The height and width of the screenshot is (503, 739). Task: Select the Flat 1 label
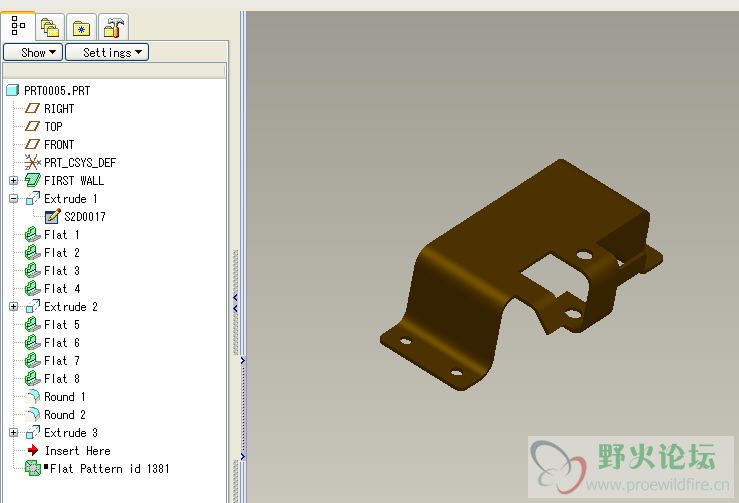(62, 235)
